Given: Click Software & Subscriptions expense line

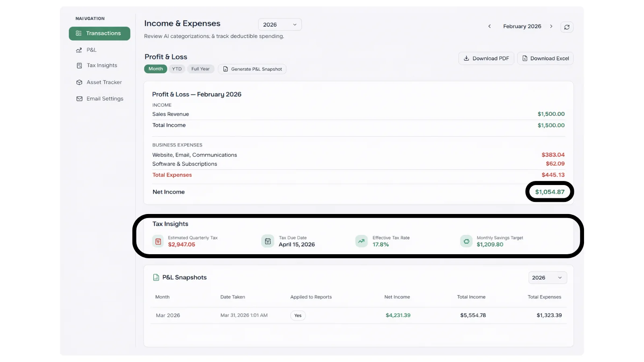Looking at the screenshot, I should pos(185,164).
